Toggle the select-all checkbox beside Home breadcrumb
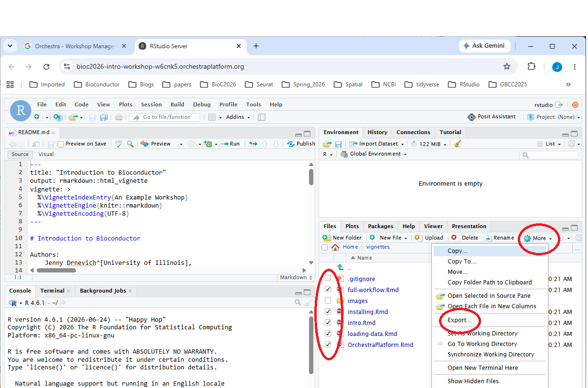Screen dimensions: 588x388 click(325, 247)
